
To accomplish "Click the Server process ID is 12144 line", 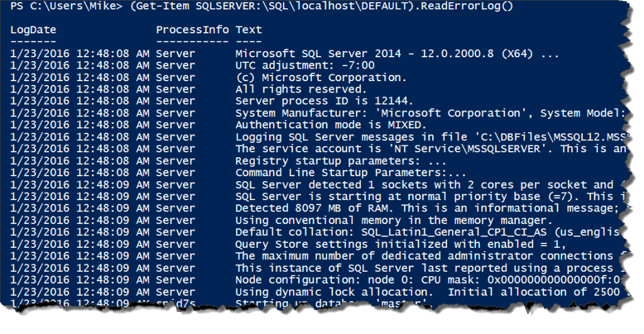I will (324, 101).
